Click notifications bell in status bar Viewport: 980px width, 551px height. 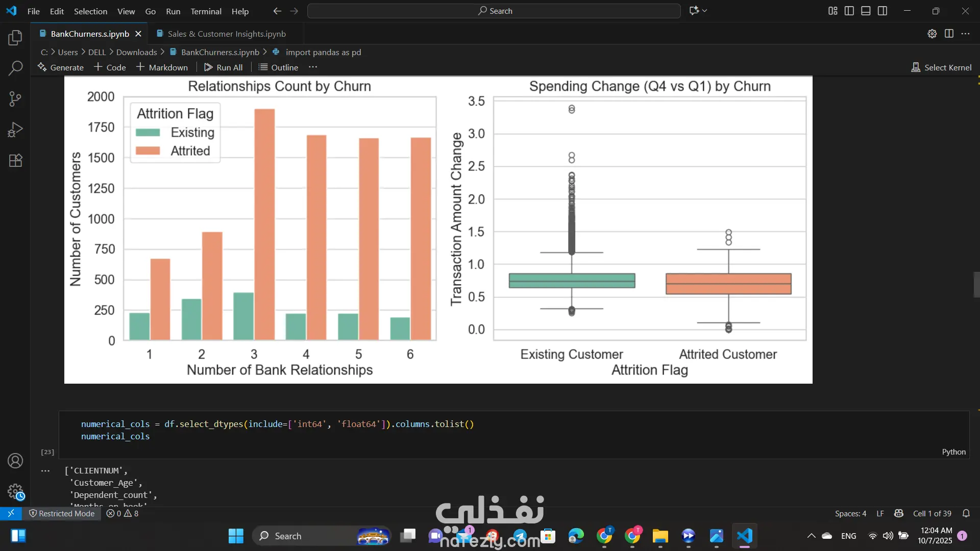(966, 513)
